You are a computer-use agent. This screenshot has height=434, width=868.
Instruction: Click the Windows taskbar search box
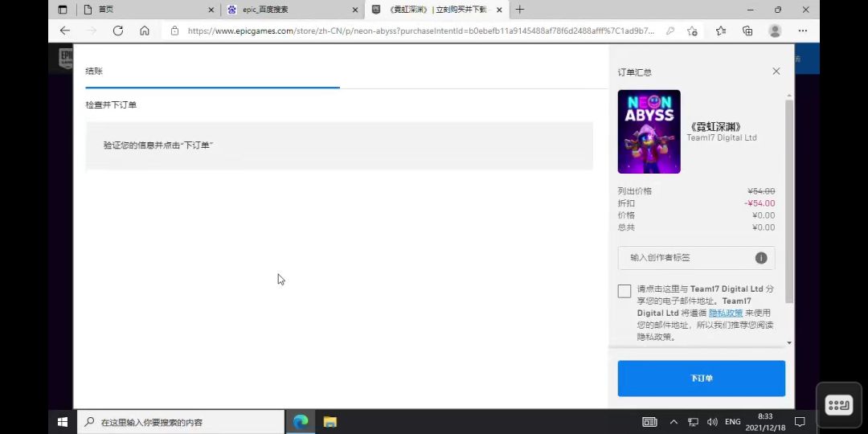coord(181,422)
